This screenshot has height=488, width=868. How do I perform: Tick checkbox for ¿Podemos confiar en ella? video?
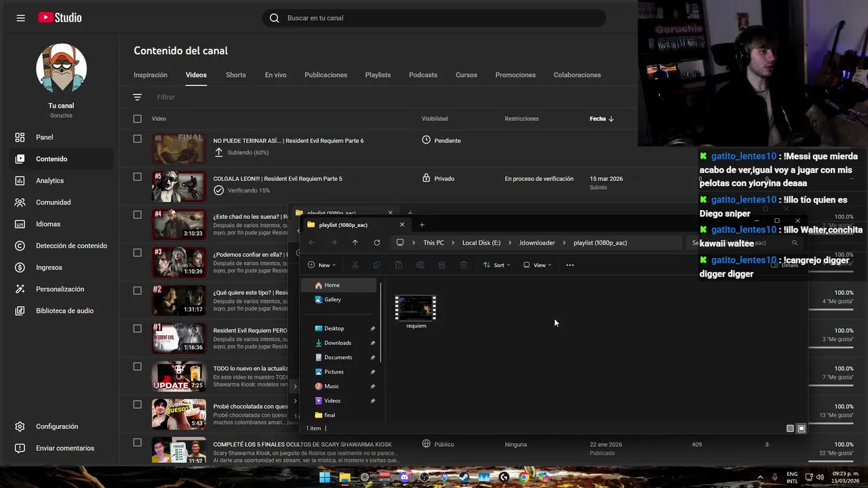138,253
